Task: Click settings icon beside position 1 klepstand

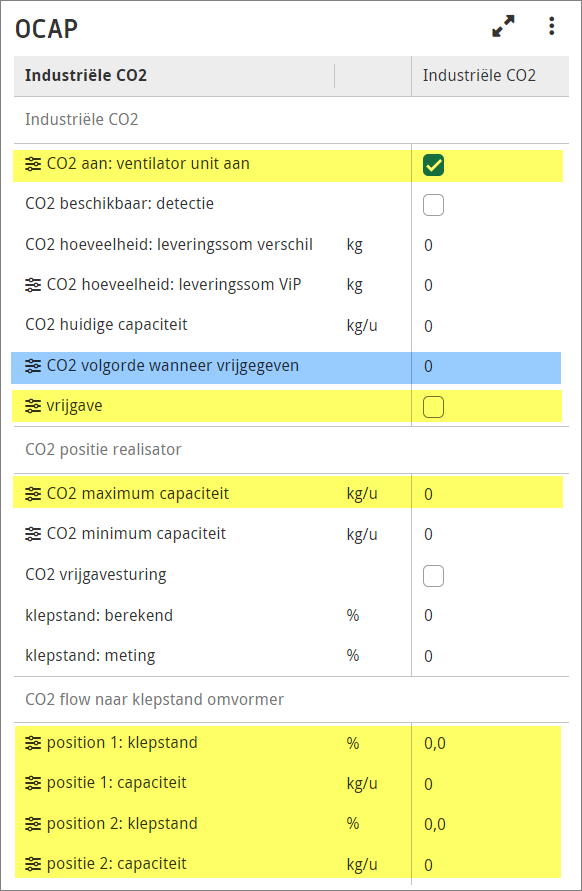Action: click(33, 743)
